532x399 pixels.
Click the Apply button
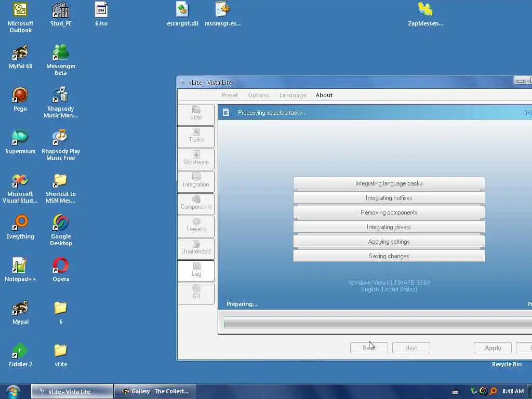(493, 348)
